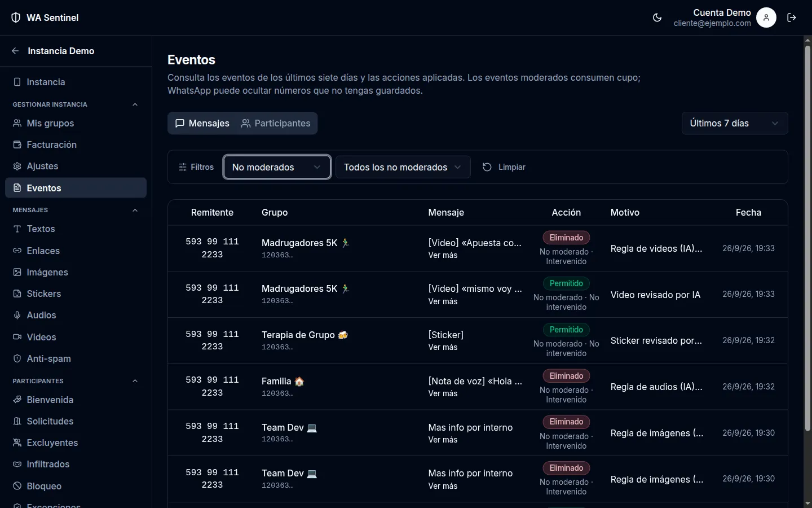Open Audios message rules
Screen dimensions: 812x508
[76, 315]
